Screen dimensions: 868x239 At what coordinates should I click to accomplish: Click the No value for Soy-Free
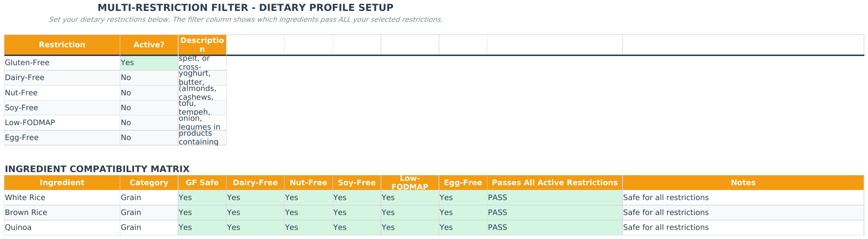pos(149,108)
